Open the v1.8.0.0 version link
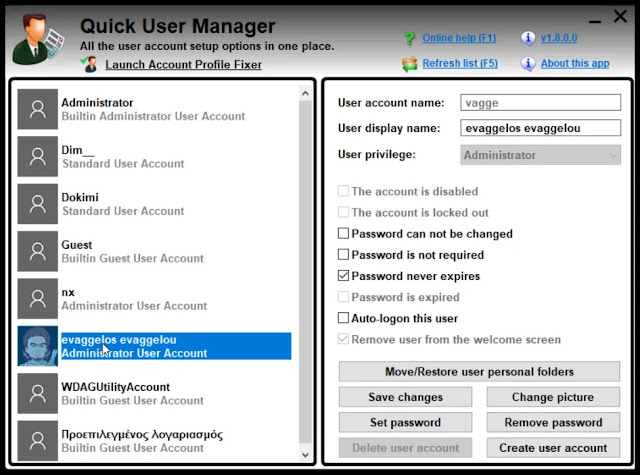Screen dimensions: 640x475 tap(559, 38)
